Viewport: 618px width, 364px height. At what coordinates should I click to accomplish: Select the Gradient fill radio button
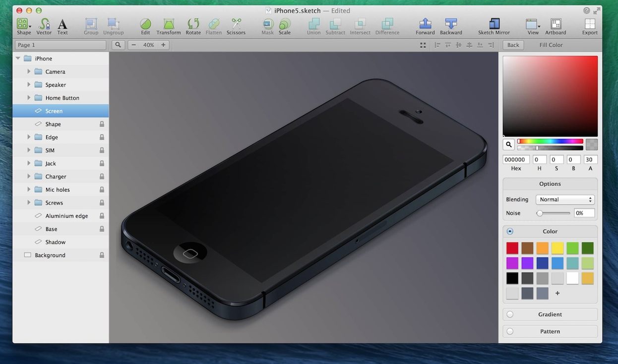tap(510, 314)
